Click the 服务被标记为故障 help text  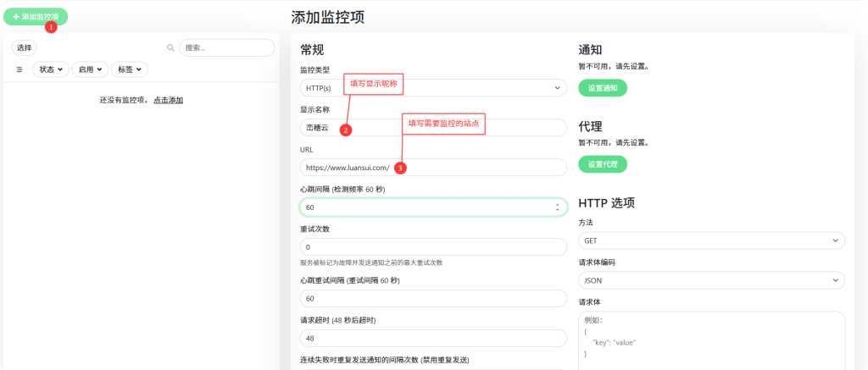[371, 262]
